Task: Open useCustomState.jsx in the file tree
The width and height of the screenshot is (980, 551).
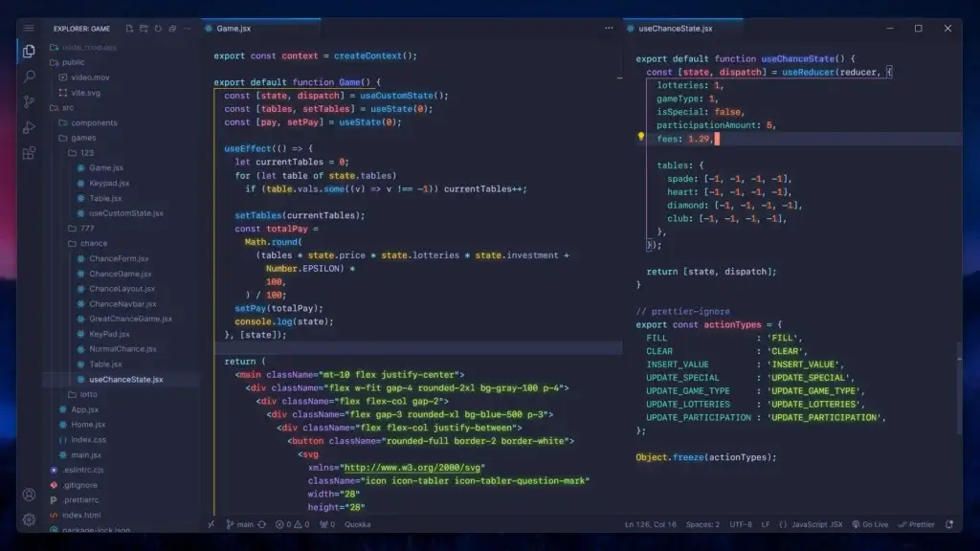Action: coord(122,213)
